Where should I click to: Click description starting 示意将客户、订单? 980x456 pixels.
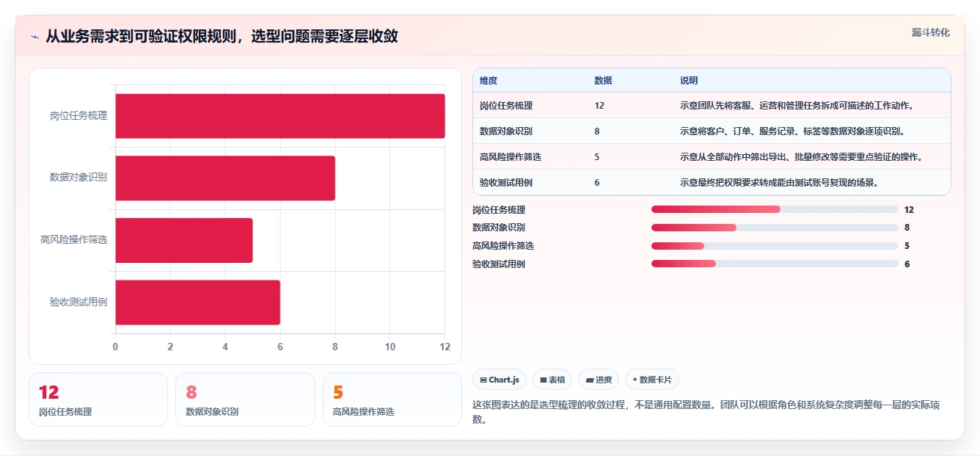792,131
